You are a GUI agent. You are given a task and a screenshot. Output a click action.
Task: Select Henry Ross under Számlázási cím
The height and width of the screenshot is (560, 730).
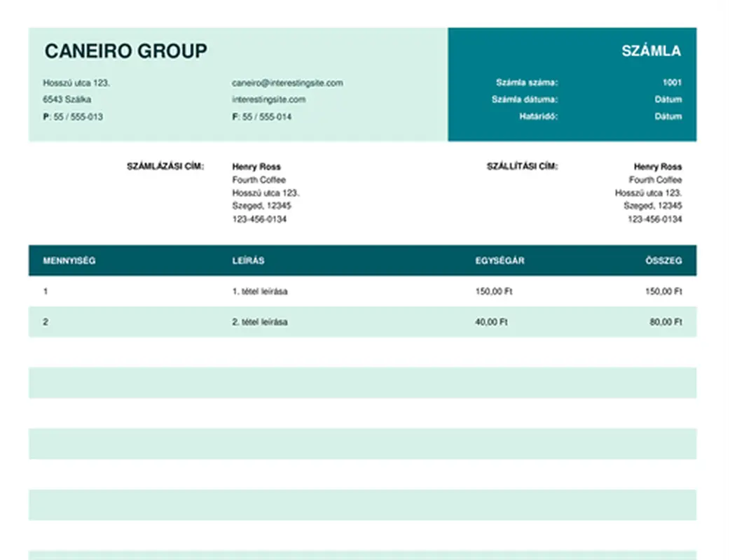tap(256, 167)
